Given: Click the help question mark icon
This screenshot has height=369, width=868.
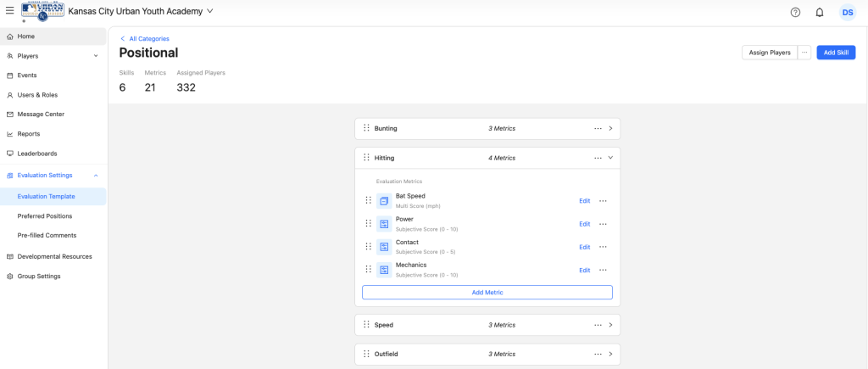Looking at the screenshot, I should pos(795,12).
